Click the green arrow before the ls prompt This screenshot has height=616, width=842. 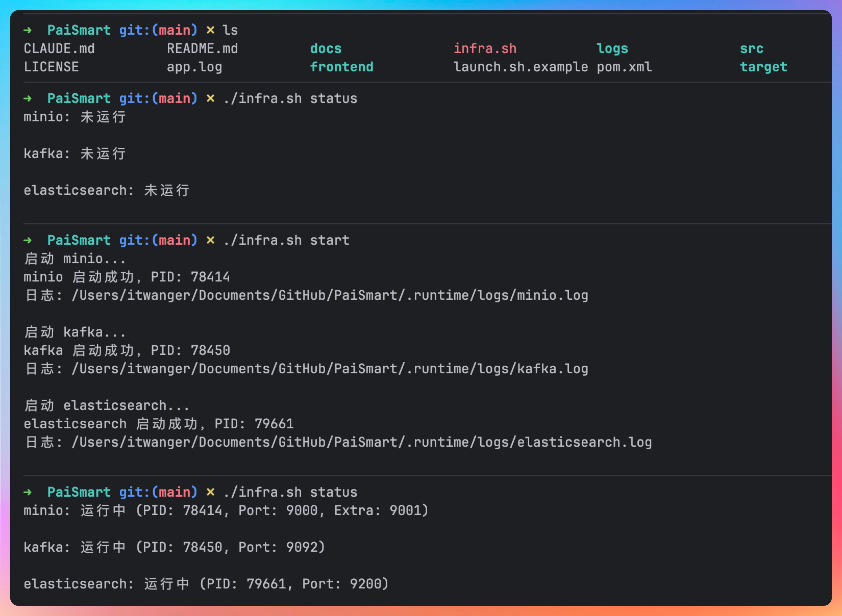[x=28, y=30]
